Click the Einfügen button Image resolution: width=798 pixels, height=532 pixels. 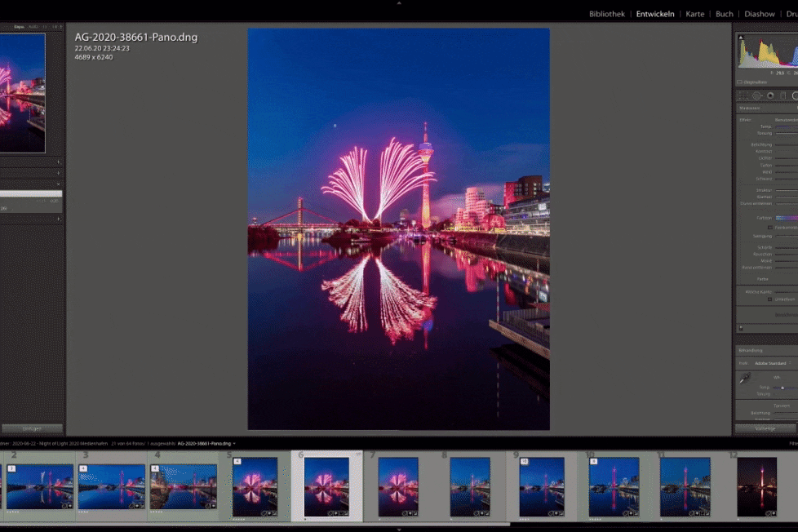click(x=32, y=428)
